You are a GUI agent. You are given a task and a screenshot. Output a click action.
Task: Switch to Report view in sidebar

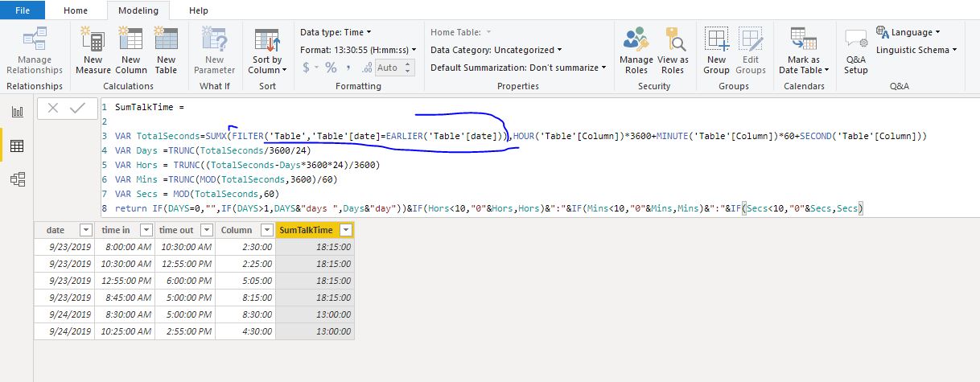(17, 112)
